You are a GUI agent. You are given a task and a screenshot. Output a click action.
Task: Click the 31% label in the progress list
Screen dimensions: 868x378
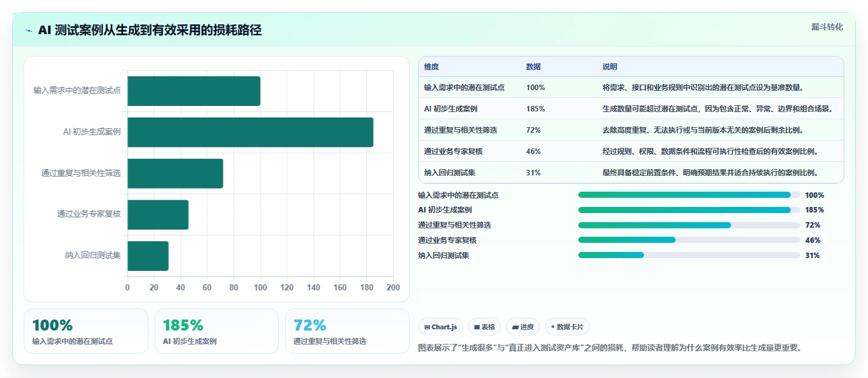point(813,256)
